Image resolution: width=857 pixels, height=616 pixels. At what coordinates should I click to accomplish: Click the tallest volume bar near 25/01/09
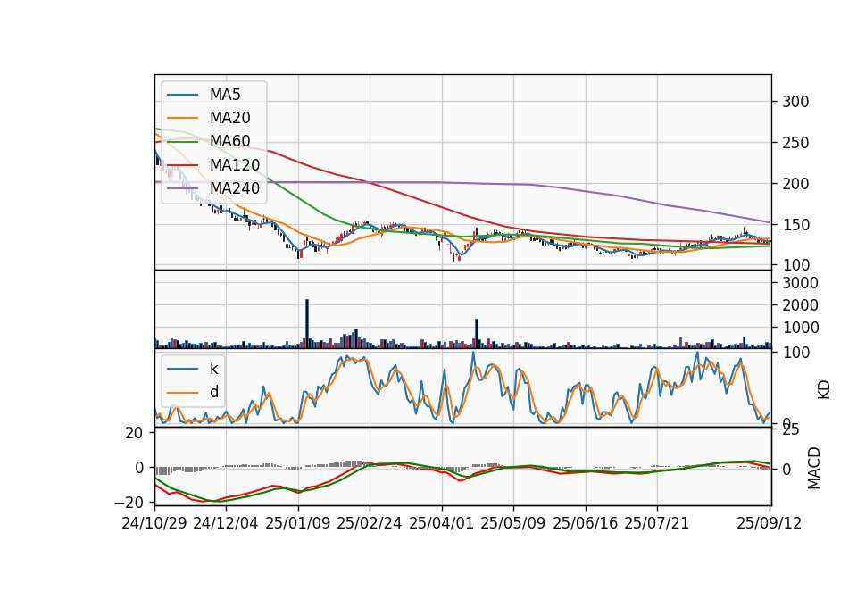coord(307,323)
